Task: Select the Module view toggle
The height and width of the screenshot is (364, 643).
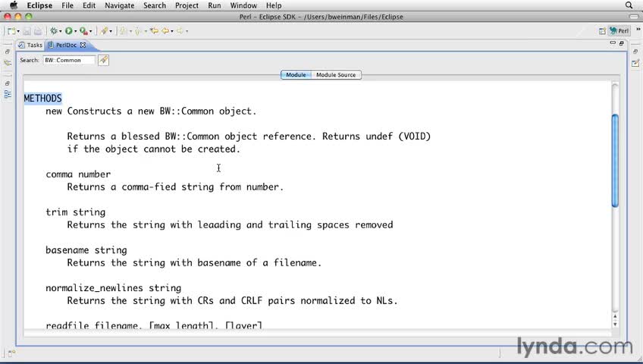Action: [296, 75]
